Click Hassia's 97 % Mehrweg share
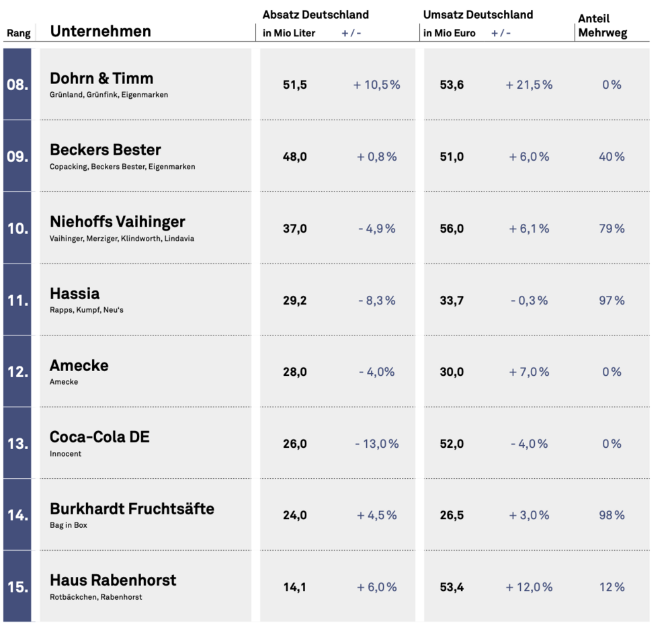The image size is (672, 626). 612,301
